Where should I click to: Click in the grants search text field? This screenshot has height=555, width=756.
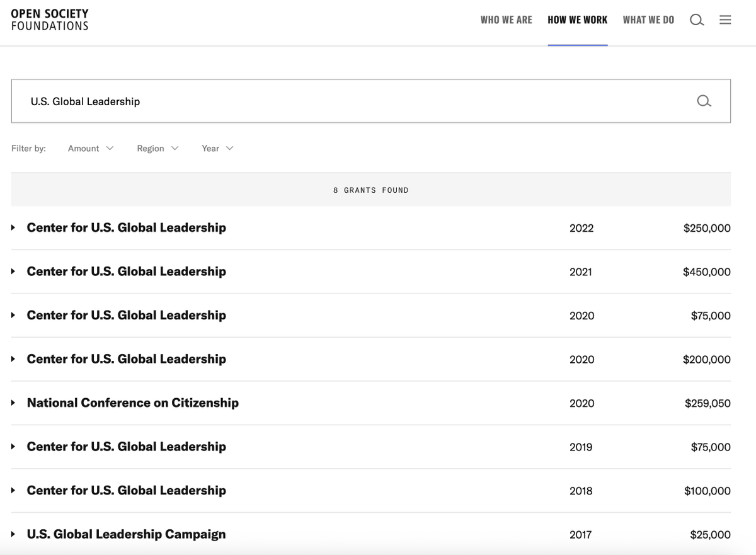(353, 101)
